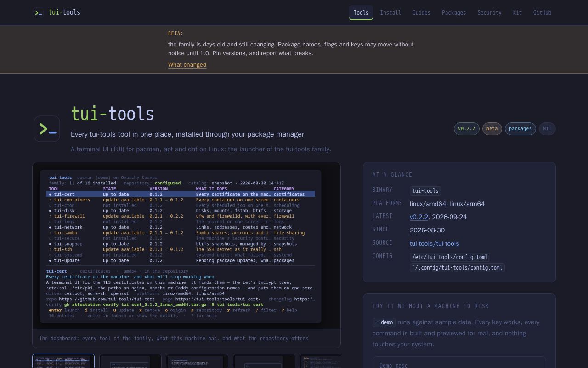Click "Every tui-tools tool in one place" tagline

[187, 134]
